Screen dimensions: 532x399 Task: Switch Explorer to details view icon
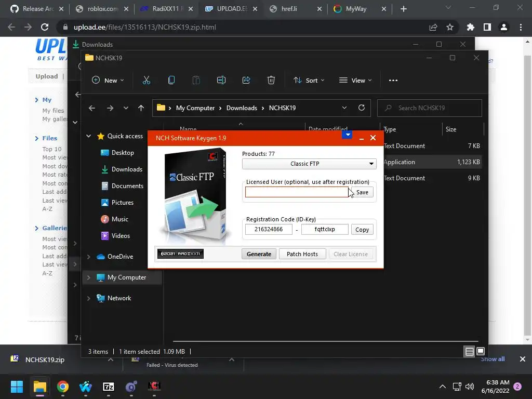469,352
